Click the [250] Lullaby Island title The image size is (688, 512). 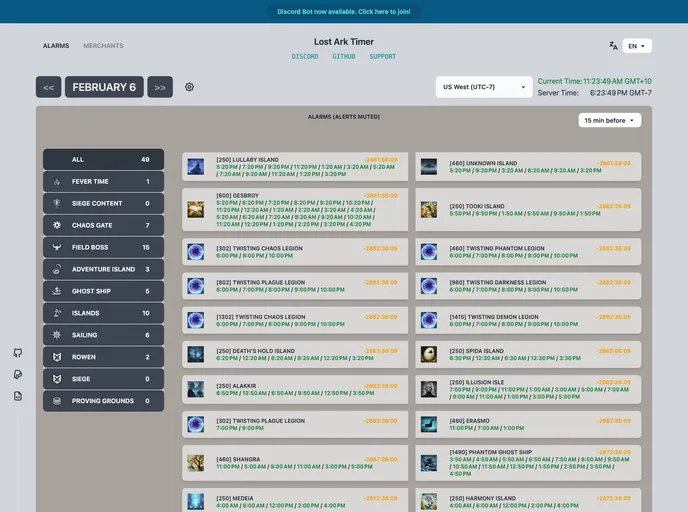click(x=247, y=160)
